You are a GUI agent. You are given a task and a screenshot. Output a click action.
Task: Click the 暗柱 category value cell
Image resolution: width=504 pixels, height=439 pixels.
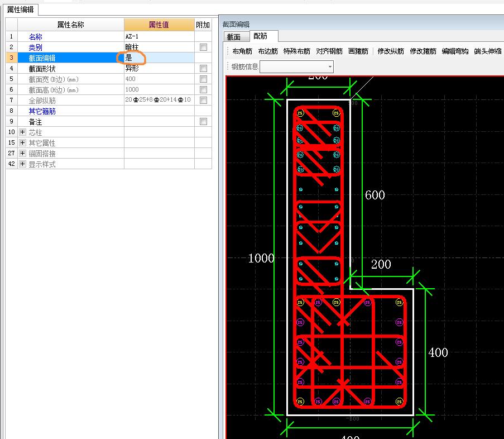pos(159,47)
